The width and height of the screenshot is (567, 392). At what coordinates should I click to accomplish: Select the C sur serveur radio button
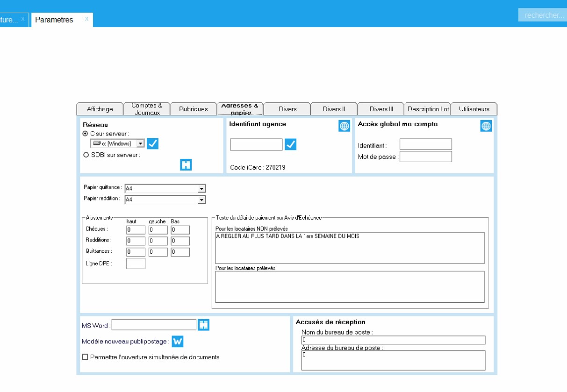(x=85, y=134)
